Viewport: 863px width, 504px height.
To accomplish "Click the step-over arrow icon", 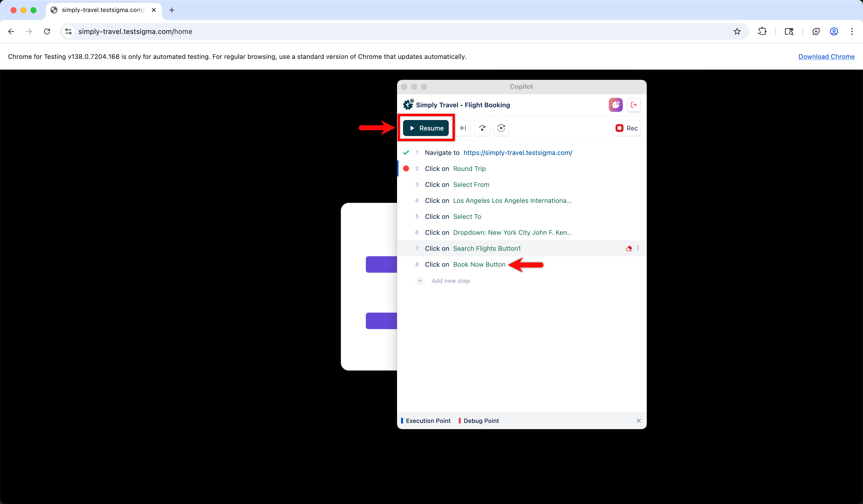I will [x=482, y=128].
